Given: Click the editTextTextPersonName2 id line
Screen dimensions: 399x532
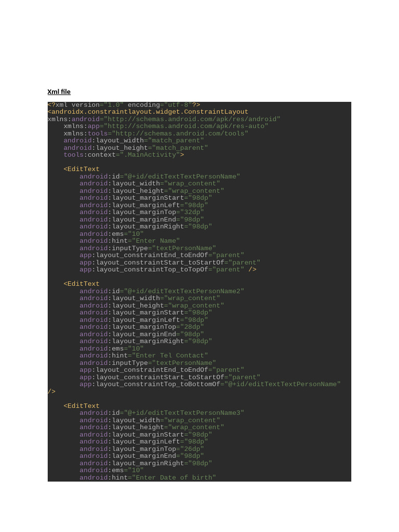Looking at the screenshot, I should pos(162,291).
